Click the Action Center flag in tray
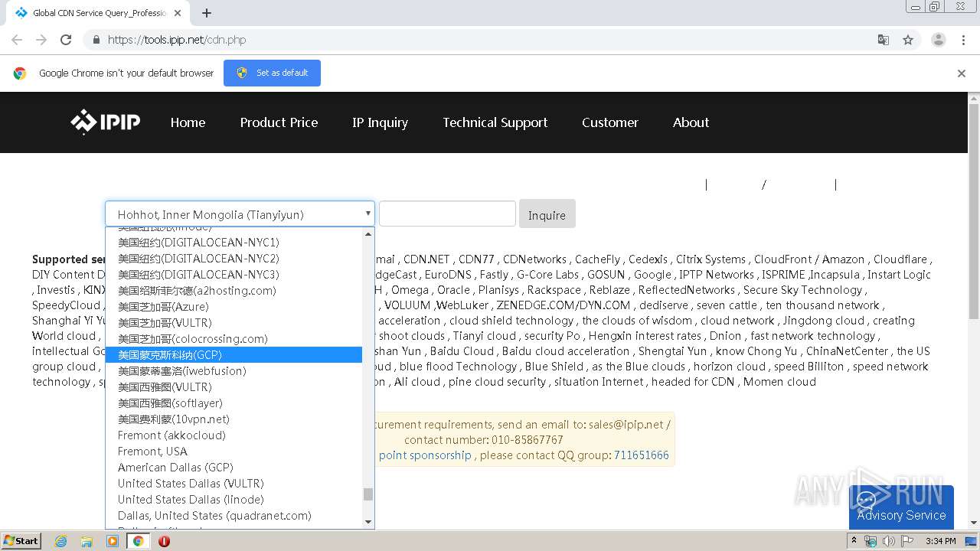This screenshot has width=980, height=551. point(906,541)
